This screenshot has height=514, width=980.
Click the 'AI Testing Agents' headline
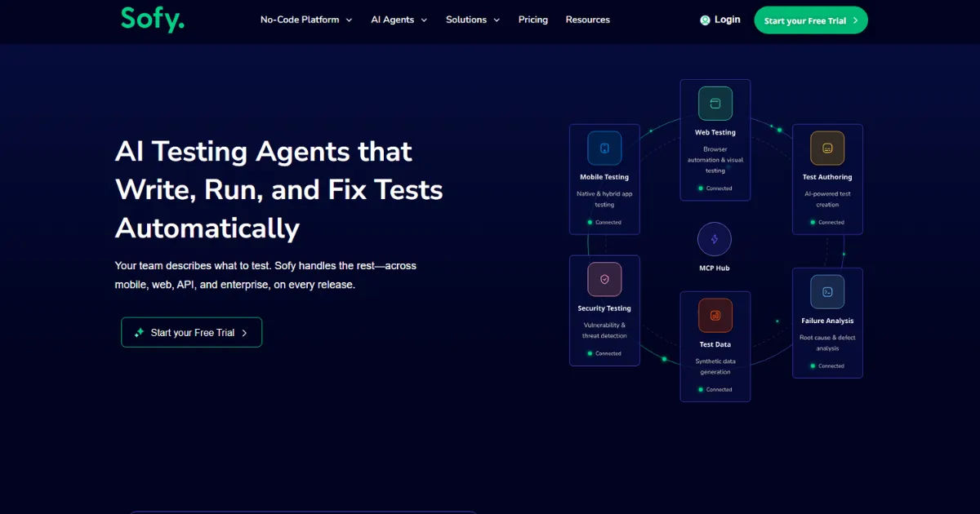point(279,189)
